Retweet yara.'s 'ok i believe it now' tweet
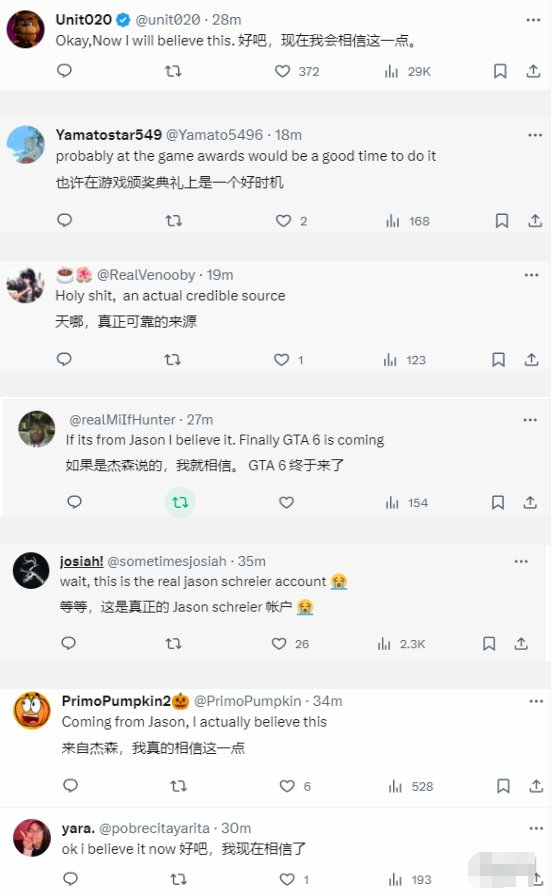The height and width of the screenshot is (896, 551). click(178, 879)
